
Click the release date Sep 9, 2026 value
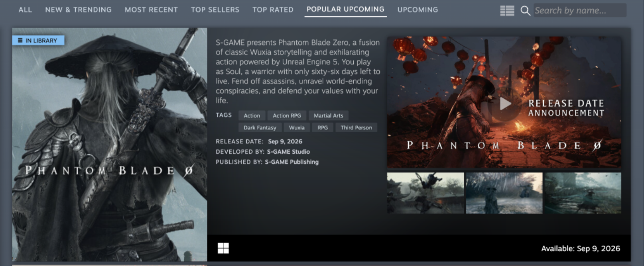tap(285, 141)
